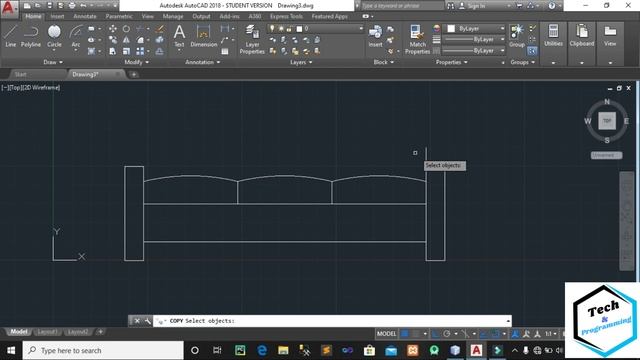This screenshot has height=360, width=640.
Task: Open the Clipboard panel
Action: pos(582,44)
